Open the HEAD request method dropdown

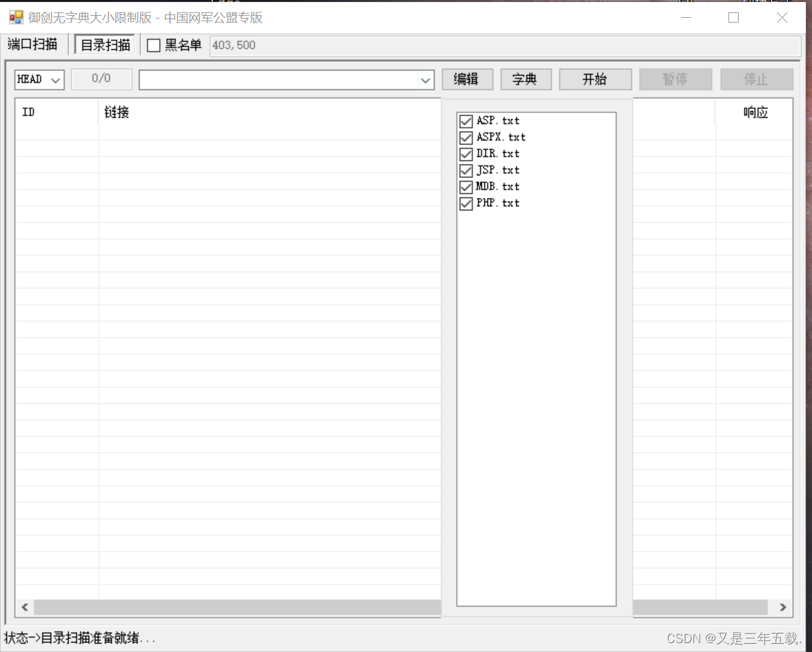coord(39,80)
